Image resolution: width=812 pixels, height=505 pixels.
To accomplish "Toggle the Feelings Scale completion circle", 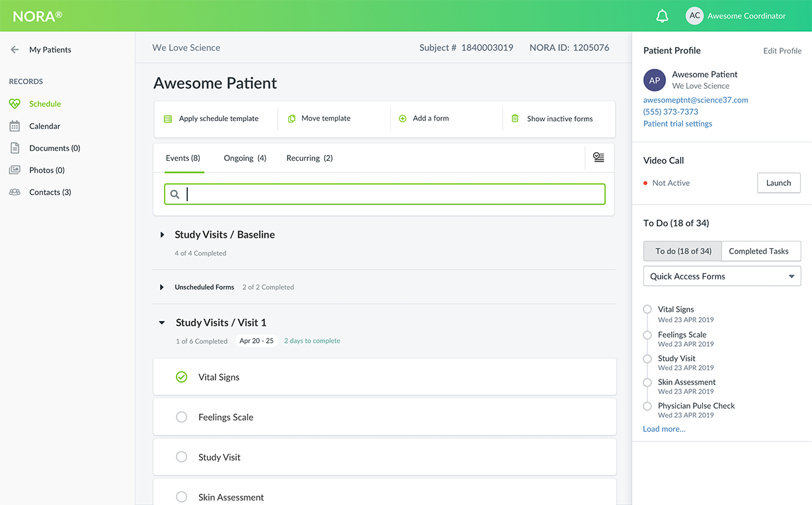I will (x=181, y=417).
